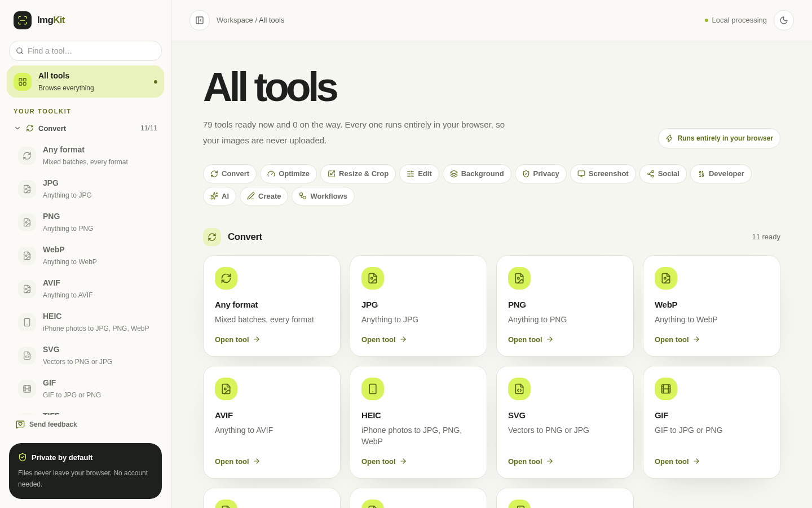Click Any format card icon
This screenshot has width=812, height=508.
[x=226, y=278]
